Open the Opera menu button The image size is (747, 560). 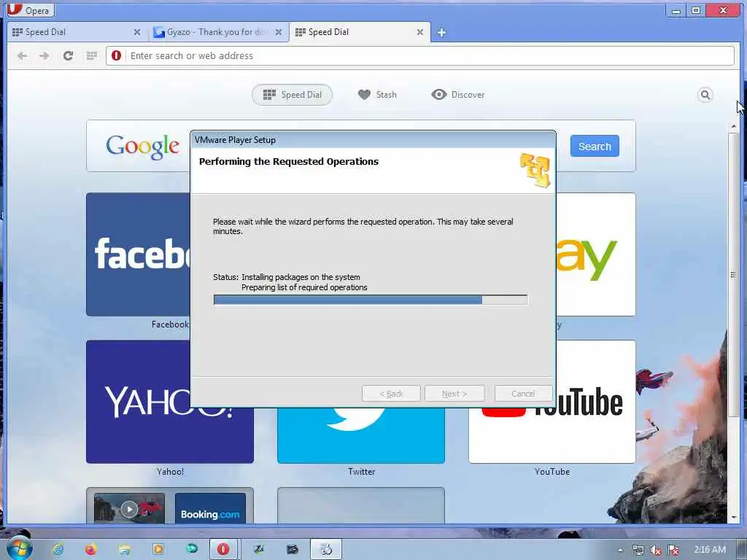(31, 9)
